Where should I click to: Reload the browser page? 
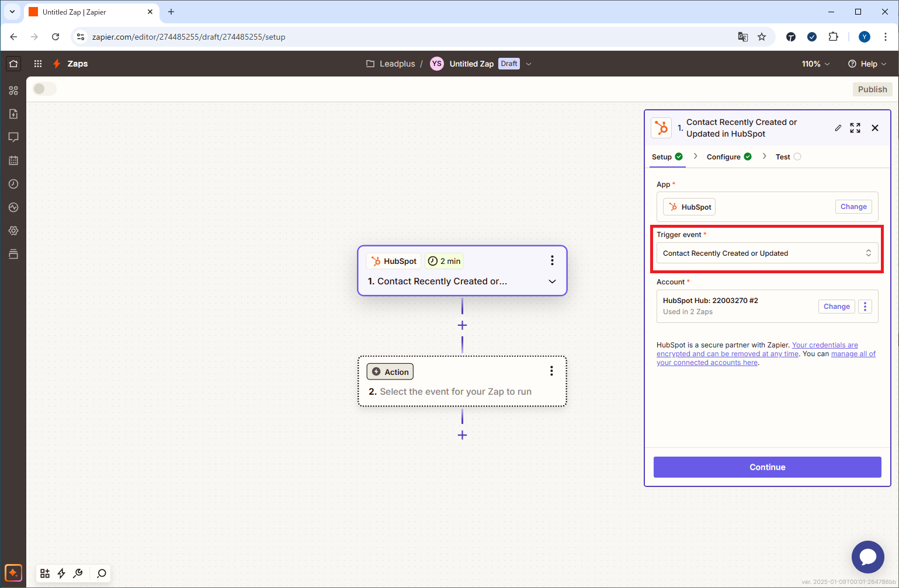(x=55, y=37)
